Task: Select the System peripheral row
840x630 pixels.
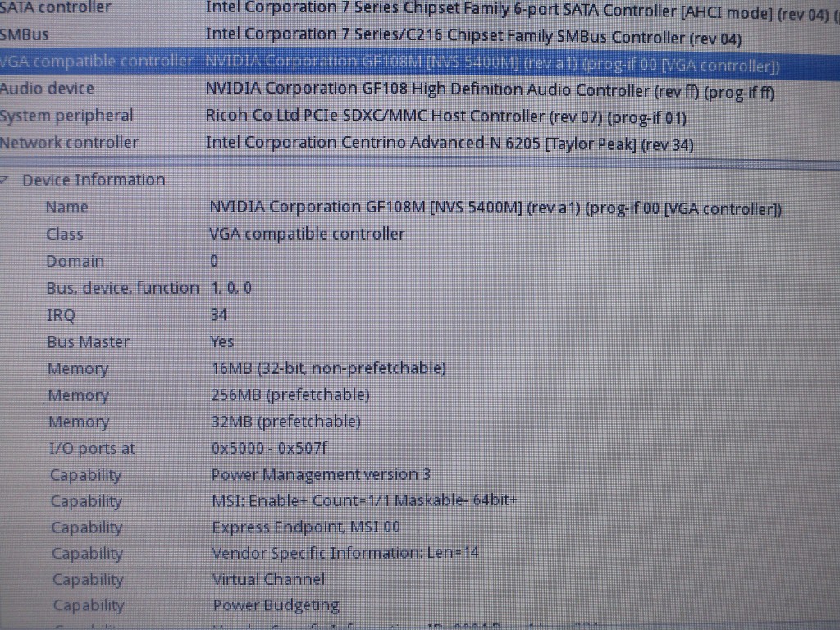Action: pos(420,116)
